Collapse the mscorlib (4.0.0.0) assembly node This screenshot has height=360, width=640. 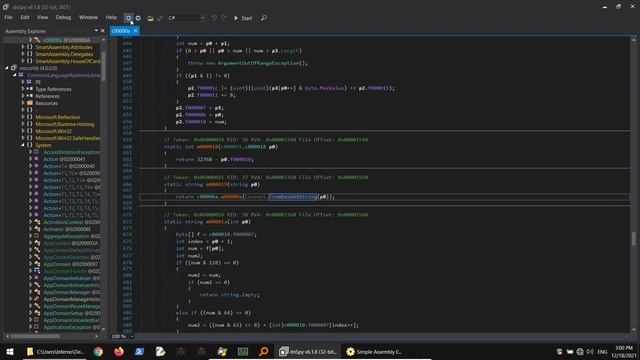pos(7,68)
